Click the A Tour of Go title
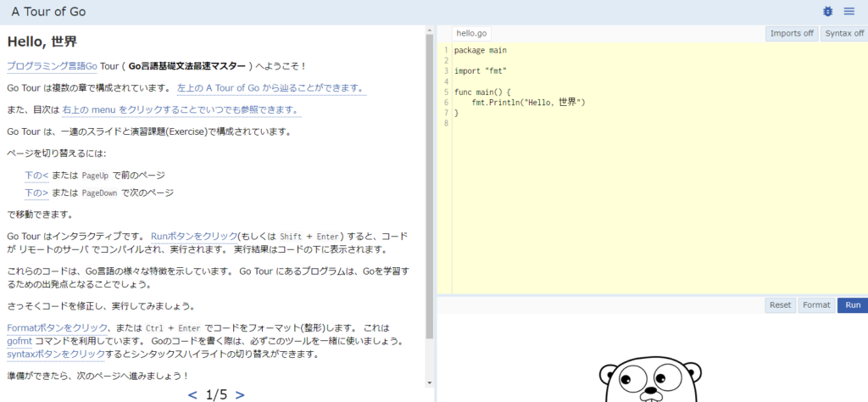The image size is (868, 402). click(48, 12)
